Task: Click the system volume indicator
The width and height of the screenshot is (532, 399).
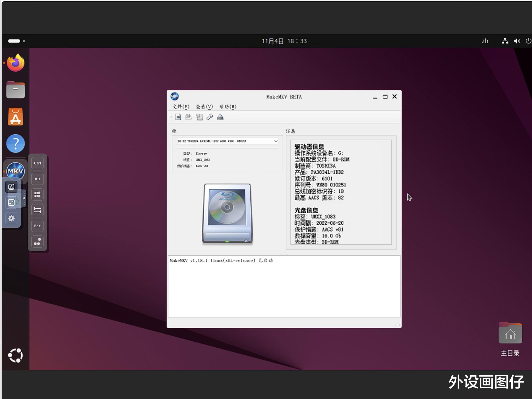Action: click(x=517, y=41)
